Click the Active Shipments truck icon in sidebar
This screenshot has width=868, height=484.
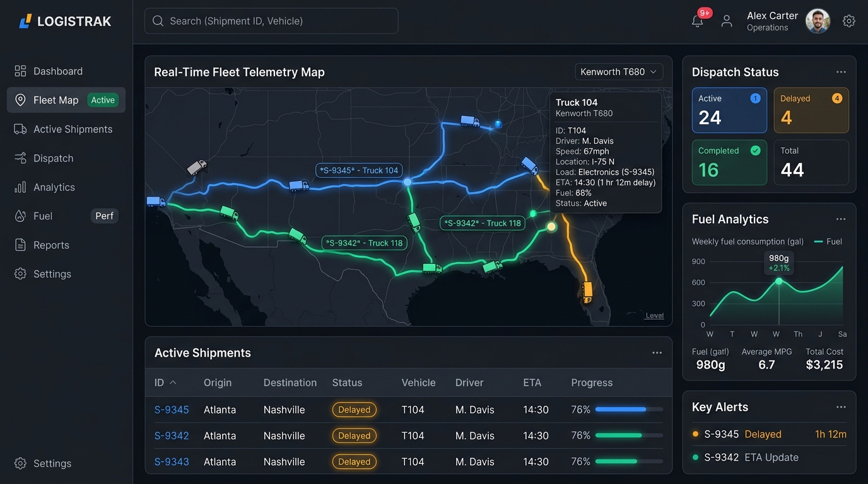pyautogui.click(x=20, y=129)
